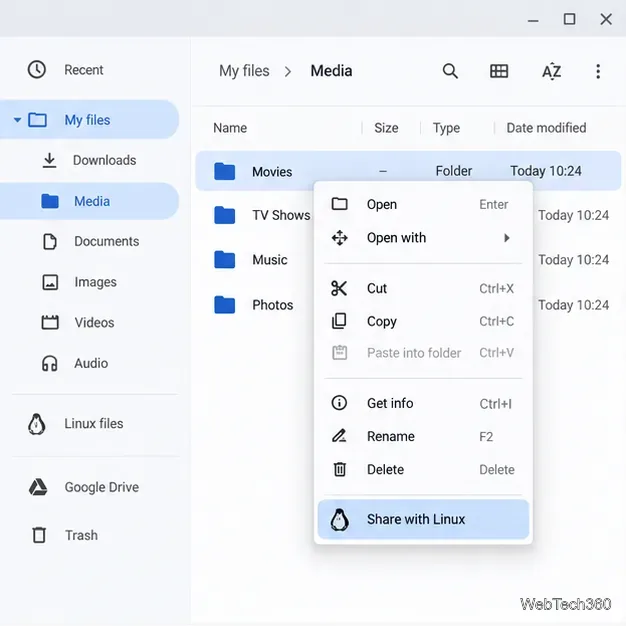Sort by the Size column header
The height and width of the screenshot is (626, 626).
click(386, 128)
